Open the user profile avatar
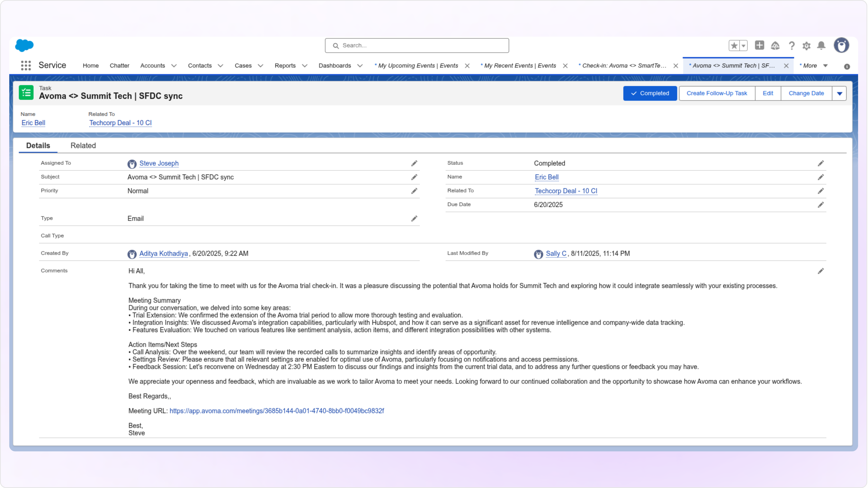Viewport: 868px width, 488px height. pyautogui.click(x=841, y=45)
